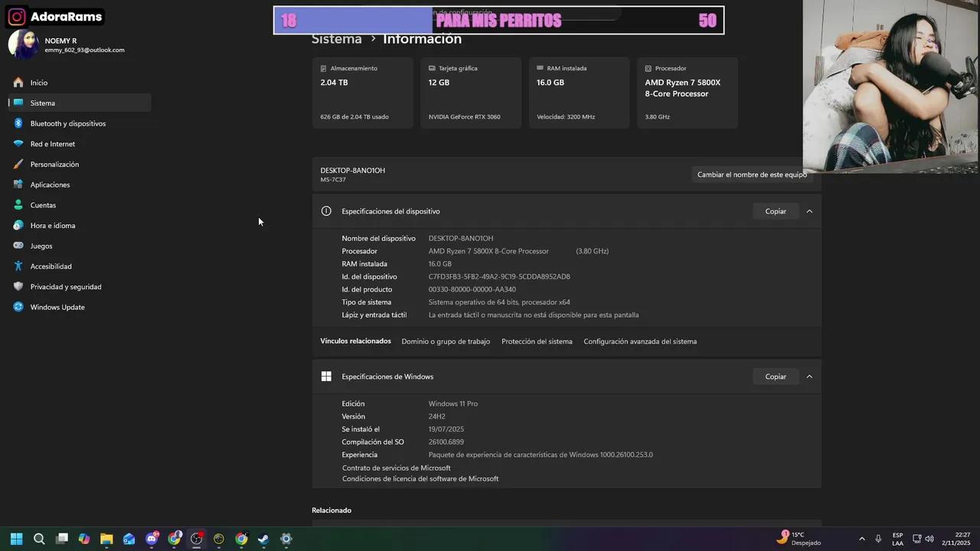Open Discord from the taskbar
This screenshot has height=551, width=980.
tap(151, 539)
